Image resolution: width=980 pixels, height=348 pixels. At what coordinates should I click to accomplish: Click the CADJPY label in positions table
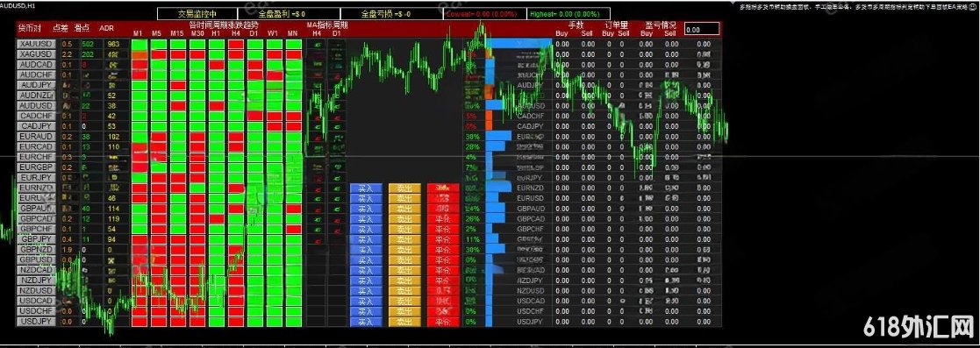click(531, 126)
